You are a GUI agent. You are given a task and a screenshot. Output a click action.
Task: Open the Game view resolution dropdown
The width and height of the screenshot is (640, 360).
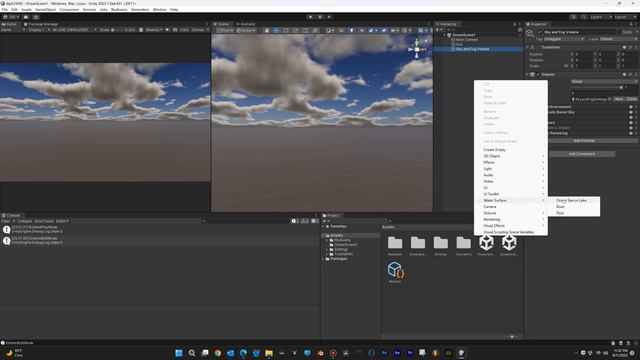pos(74,30)
